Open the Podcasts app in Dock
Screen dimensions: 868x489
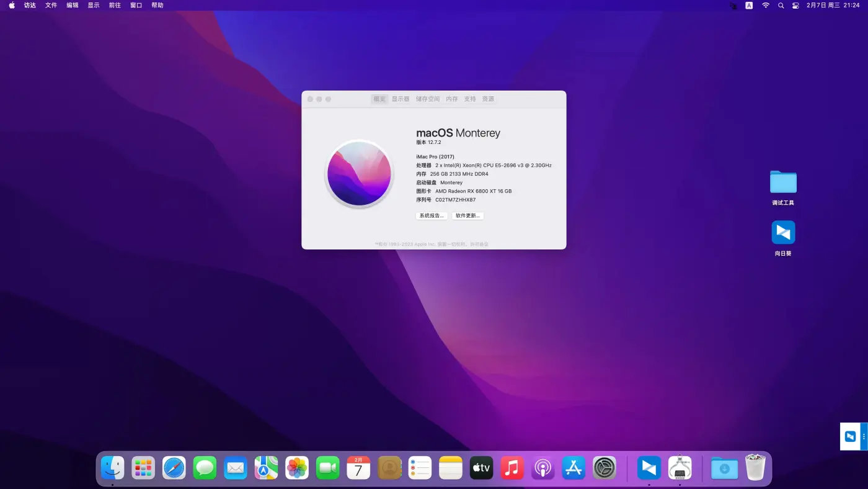click(x=543, y=468)
